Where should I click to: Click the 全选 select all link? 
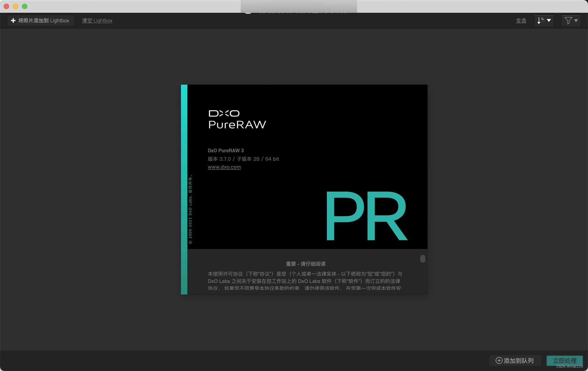coord(521,20)
